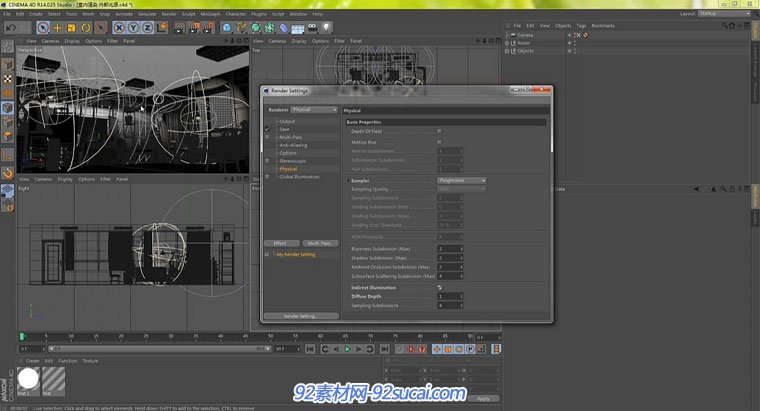Click the Play Forward button
The image size is (760, 411).
tap(348, 349)
